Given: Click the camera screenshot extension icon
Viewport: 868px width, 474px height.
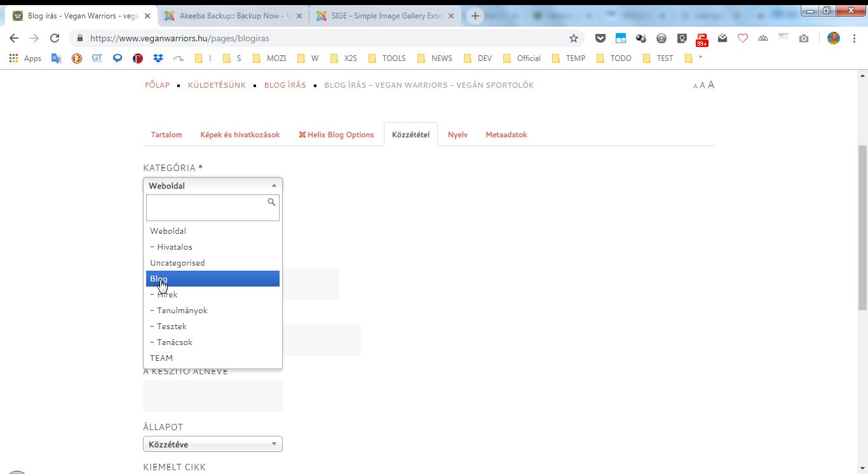Looking at the screenshot, I should (804, 38).
